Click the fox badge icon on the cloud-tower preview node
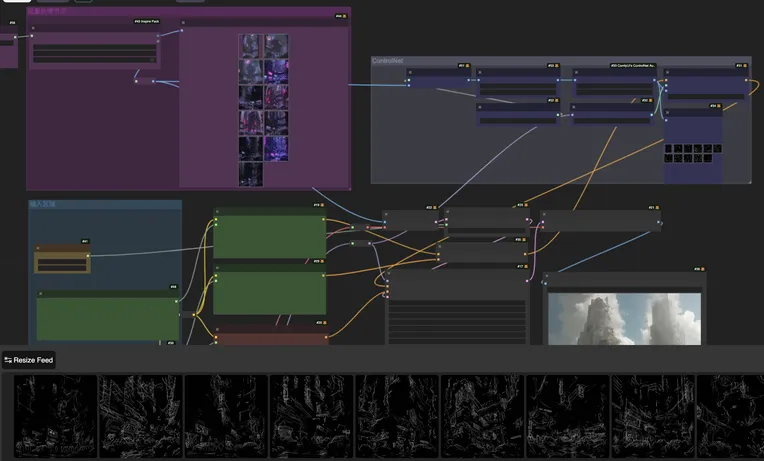Screen dimensions: 764x461 click(703, 269)
